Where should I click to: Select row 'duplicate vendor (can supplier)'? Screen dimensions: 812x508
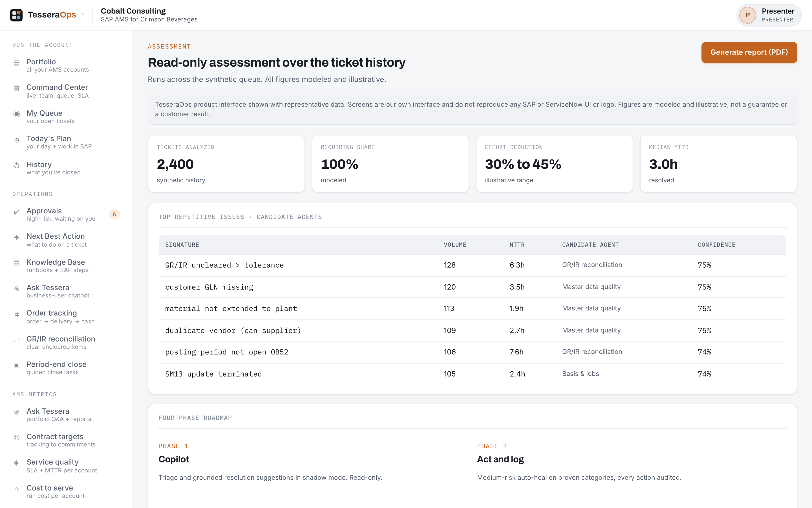click(473, 330)
